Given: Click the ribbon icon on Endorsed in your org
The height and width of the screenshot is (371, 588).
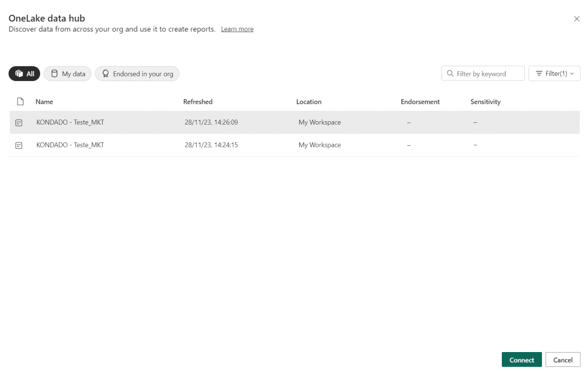Looking at the screenshot, I should tap(106, 74).
